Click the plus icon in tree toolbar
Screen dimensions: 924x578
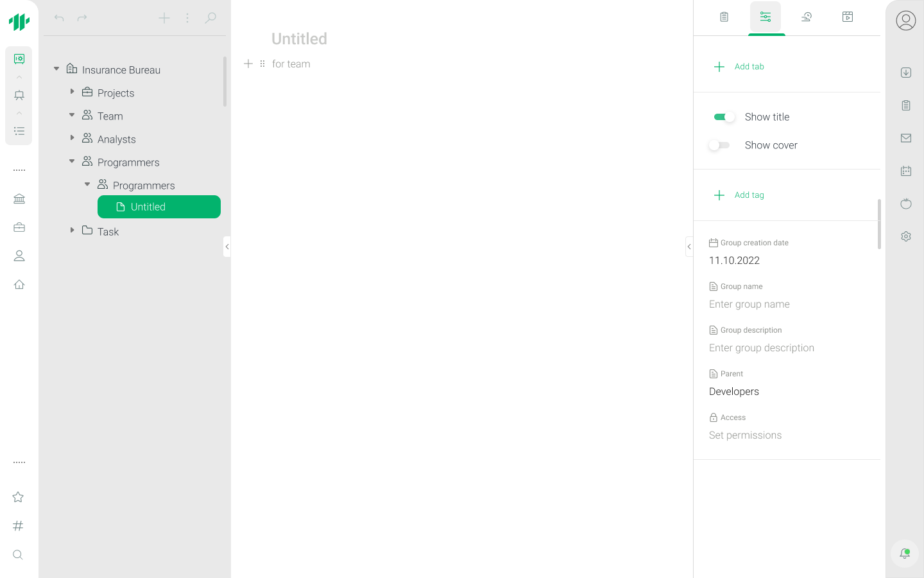(x=164, y=18)
